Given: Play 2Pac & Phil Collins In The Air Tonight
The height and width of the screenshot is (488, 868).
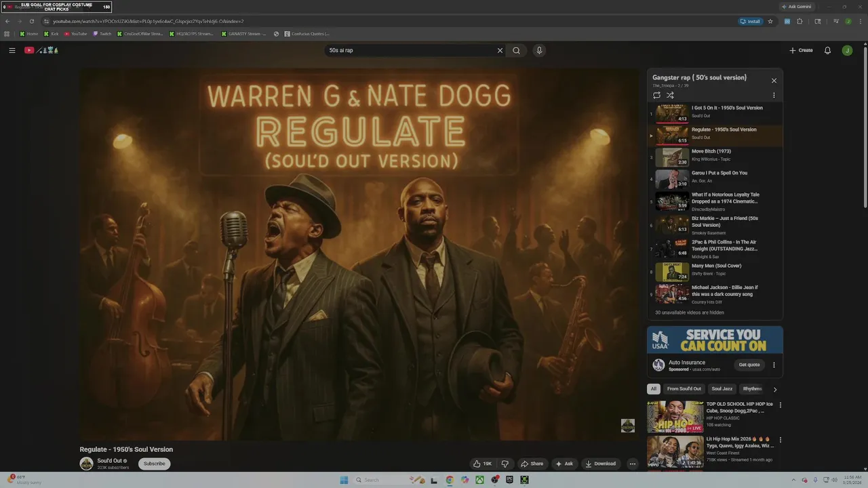Looking at the screenshot, I should [715, 249].
